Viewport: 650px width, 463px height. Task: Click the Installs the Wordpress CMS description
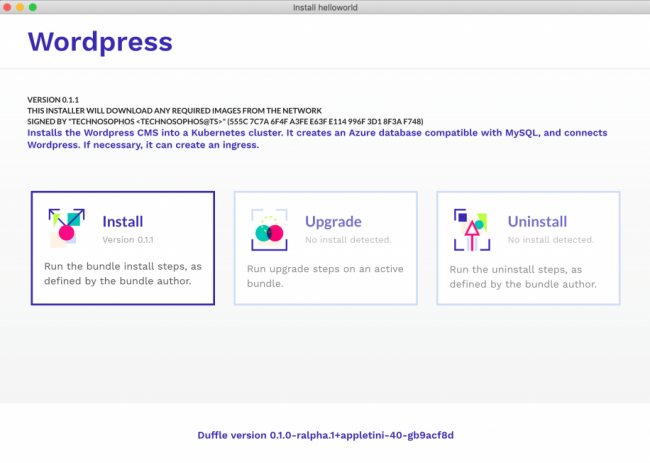[317, 139]
